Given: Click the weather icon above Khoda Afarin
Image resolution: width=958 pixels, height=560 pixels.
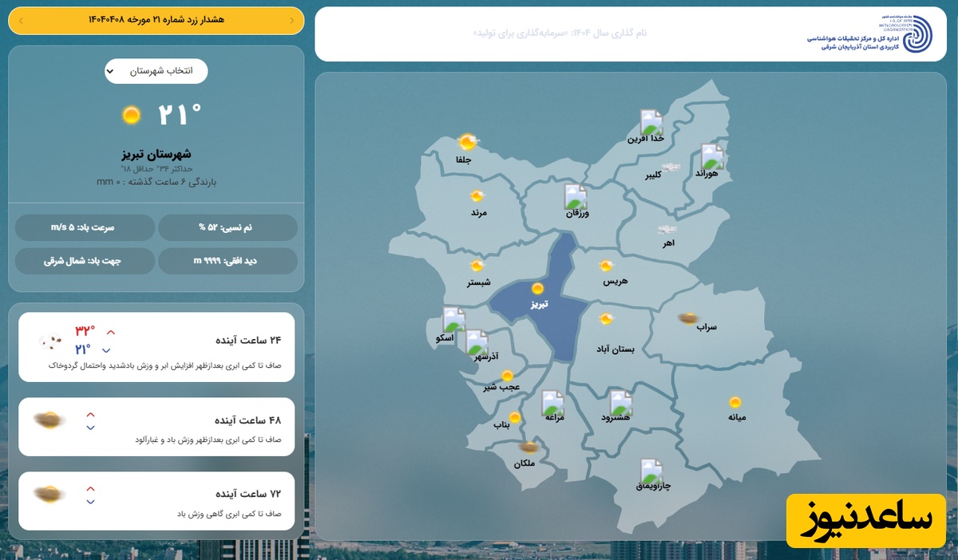Looking at the screenshot, I should [651, 122].
